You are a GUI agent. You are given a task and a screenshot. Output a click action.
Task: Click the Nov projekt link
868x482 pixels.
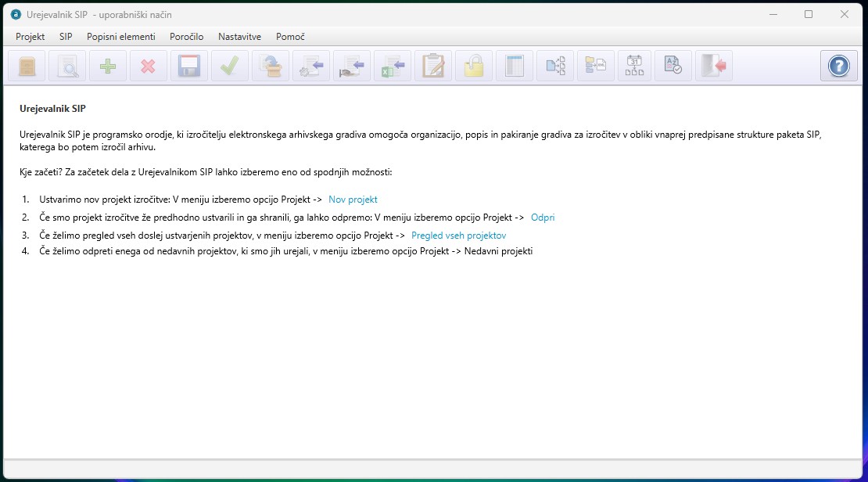coord(353,200)
